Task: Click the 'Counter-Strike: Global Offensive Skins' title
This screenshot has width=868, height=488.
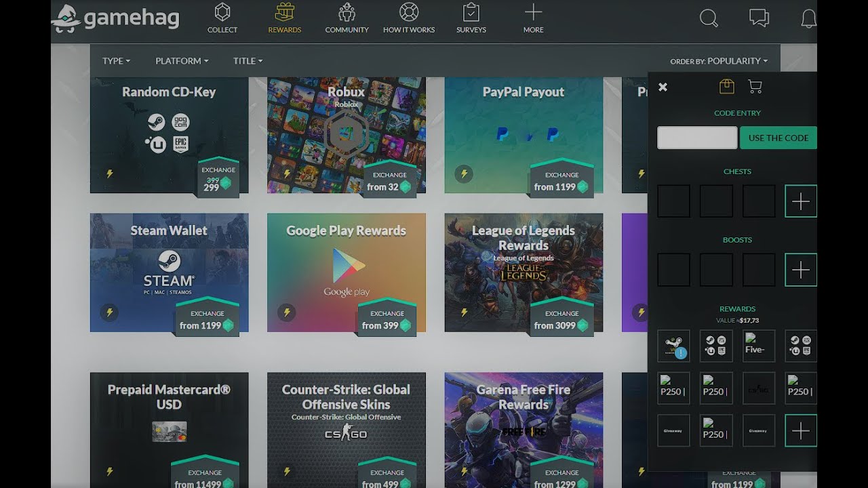Action: [346, 397]
